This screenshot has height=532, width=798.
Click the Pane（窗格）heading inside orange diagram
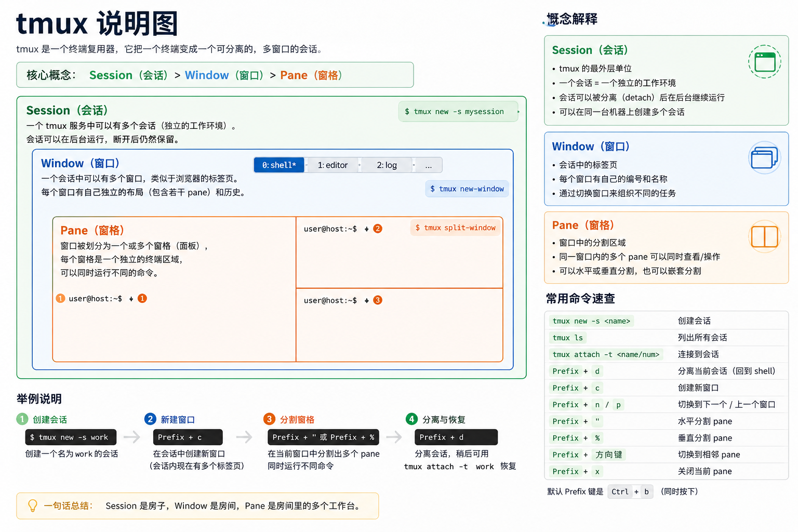[x=92, y=231]
